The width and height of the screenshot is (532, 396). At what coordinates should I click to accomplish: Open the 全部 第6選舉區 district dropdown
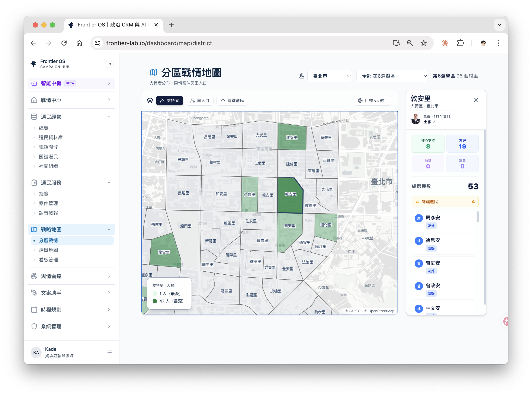click(x=392, y=76)
